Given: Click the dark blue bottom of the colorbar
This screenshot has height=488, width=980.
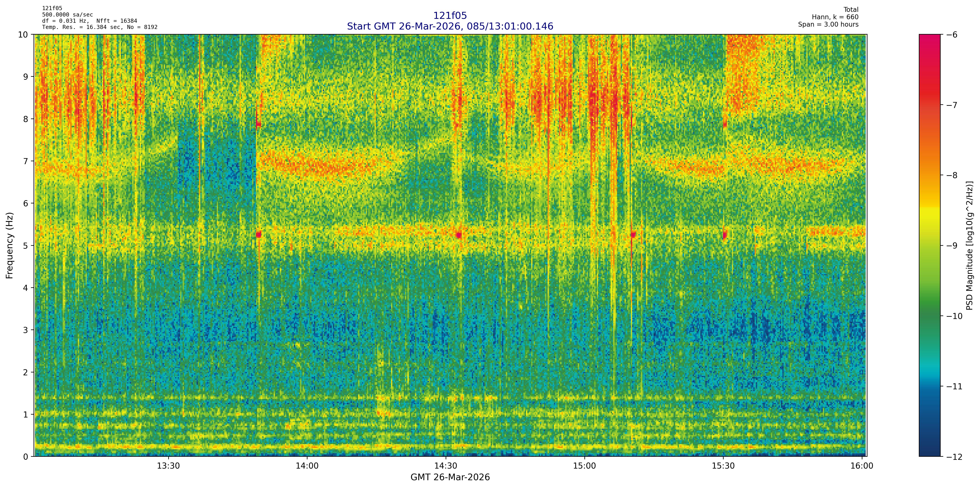Looking at the screenshot, I should [929, 451].
